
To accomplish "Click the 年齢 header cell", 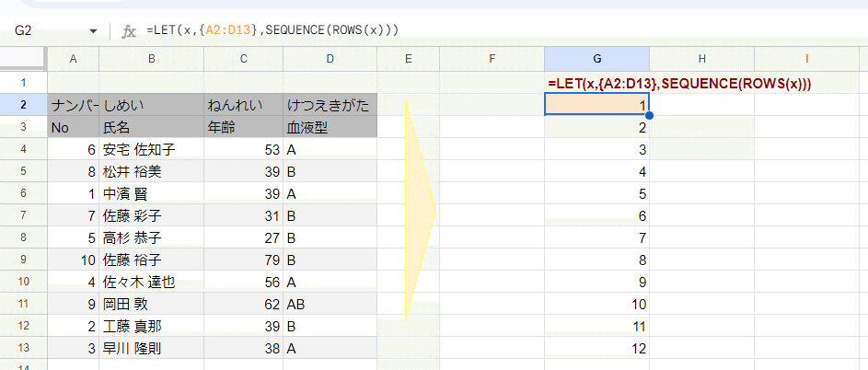I will (x=243, y=127).
